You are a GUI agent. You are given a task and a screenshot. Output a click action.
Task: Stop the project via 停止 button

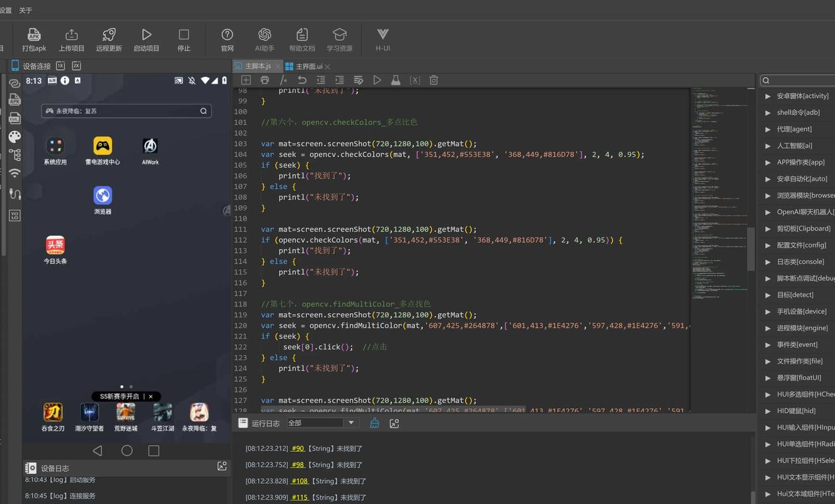tap(183, 39)
